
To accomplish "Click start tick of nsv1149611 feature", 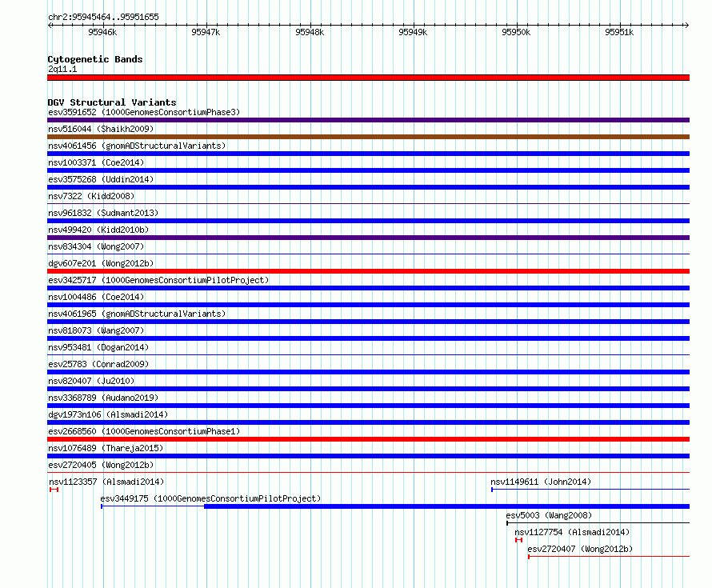I will pyautogui.click(x=492, y=490).
